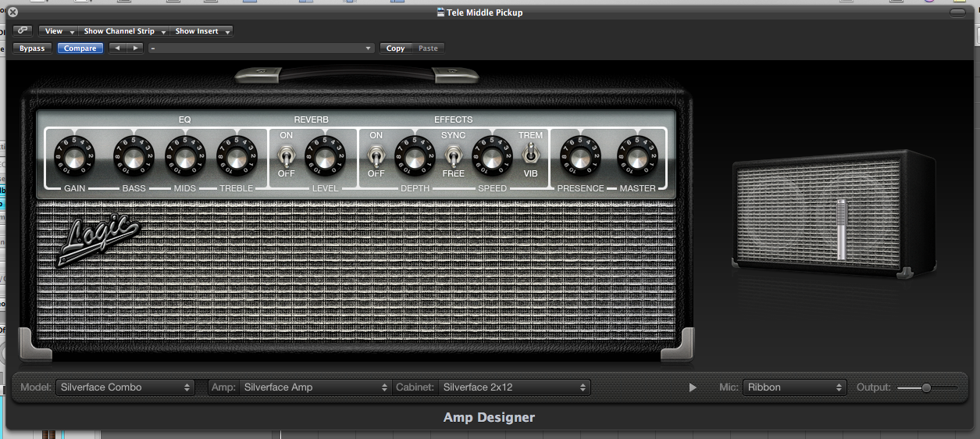The image size is (980, 439).
Task: Click the Bypass button
Action: (x=32, y=48)
